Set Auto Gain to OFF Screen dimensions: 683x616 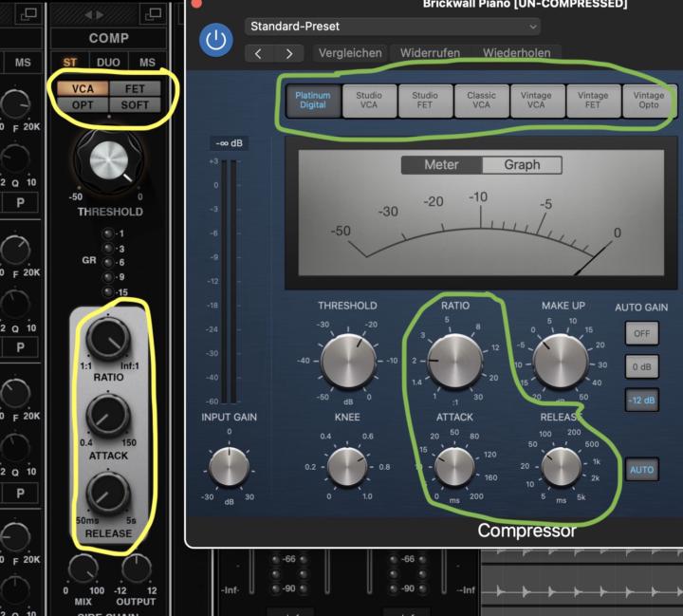(641, 334)
